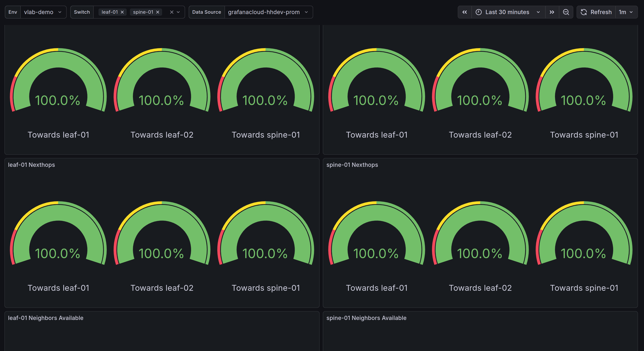644x351 pixels.
Task: Remove leaf-01 from Switch filter
Action: tap(122, 12)
